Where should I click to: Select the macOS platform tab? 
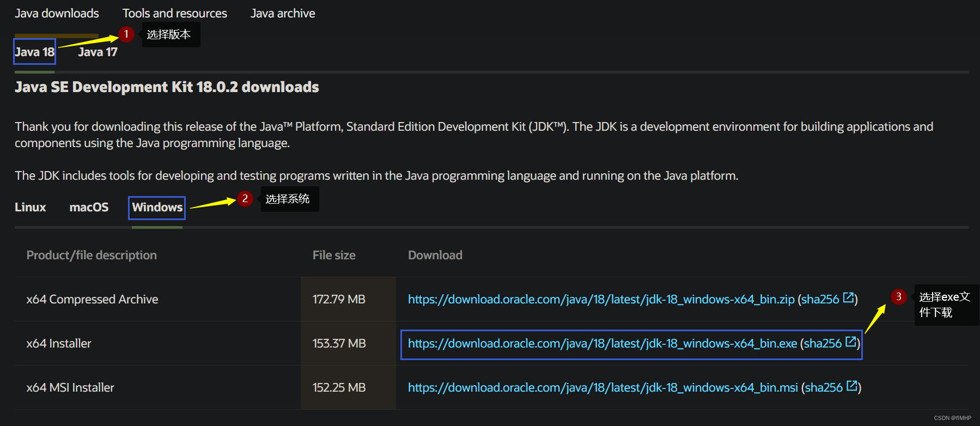[x=89, y=208]
